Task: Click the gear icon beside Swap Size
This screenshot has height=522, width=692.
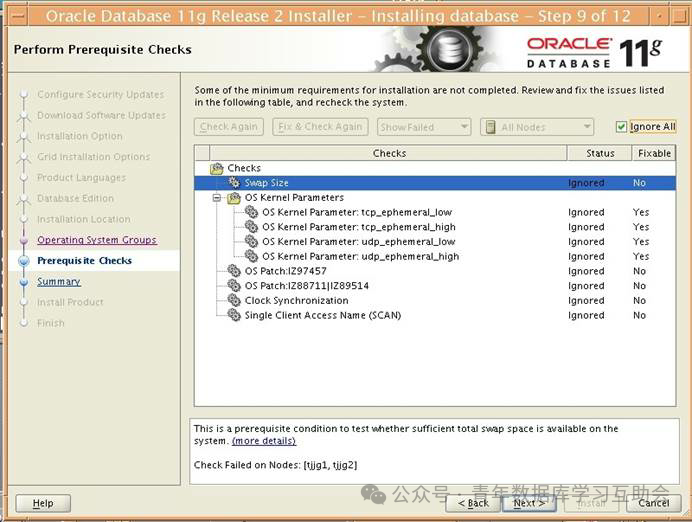Action: [234, 182]
